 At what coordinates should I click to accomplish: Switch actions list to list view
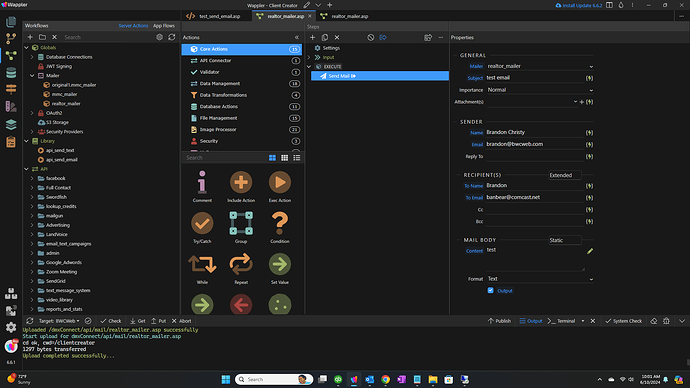click(297, 157)
